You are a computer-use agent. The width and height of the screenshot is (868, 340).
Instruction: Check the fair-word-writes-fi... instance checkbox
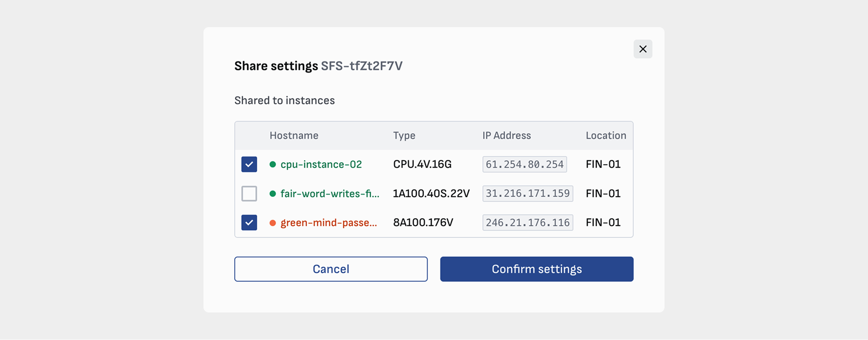pyautogui.click(x=249, y=194)
